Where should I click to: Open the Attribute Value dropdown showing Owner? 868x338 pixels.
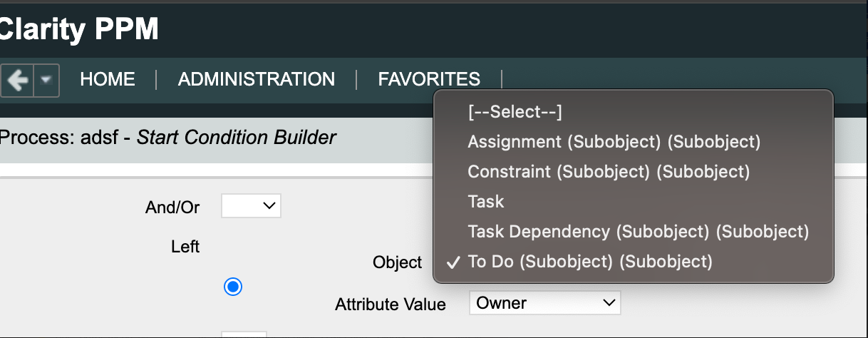[544, 303]
